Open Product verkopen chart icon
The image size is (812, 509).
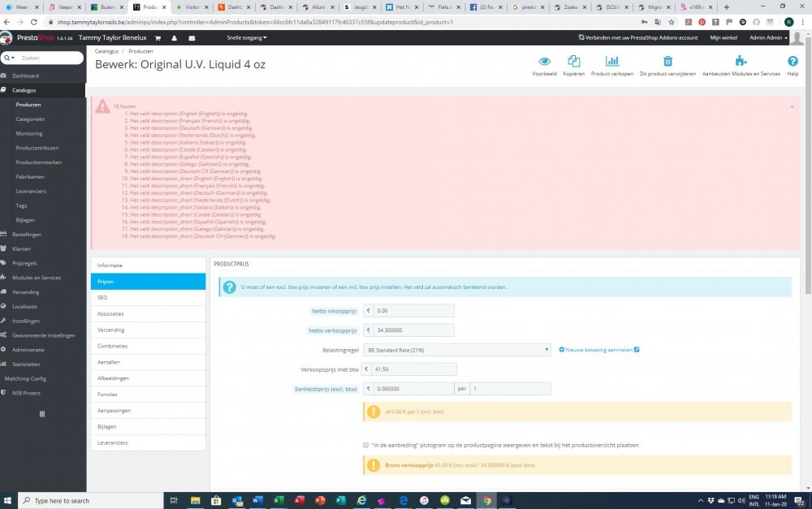click(612, 61)
